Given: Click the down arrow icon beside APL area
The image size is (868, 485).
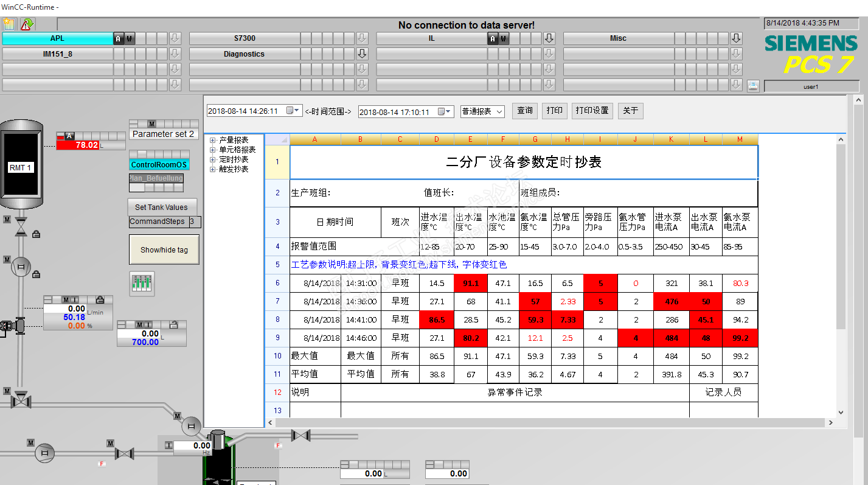Looking at the screenshot, I should tap(175, 38).
